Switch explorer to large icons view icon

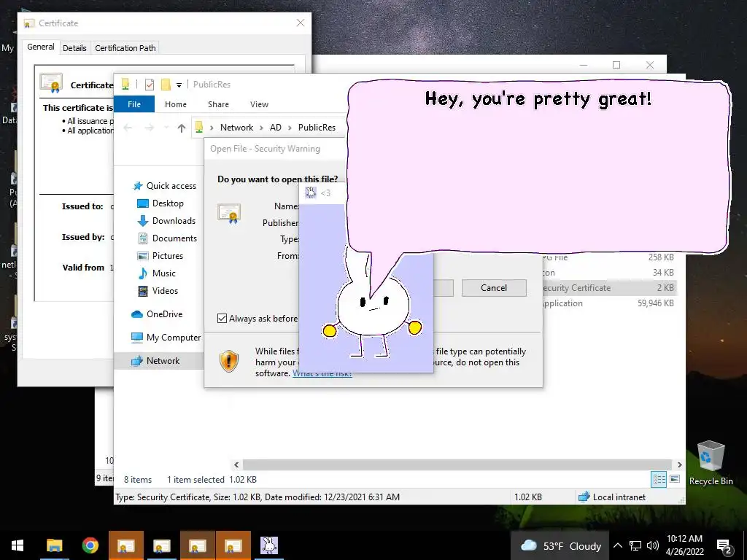tap(675, 479)
